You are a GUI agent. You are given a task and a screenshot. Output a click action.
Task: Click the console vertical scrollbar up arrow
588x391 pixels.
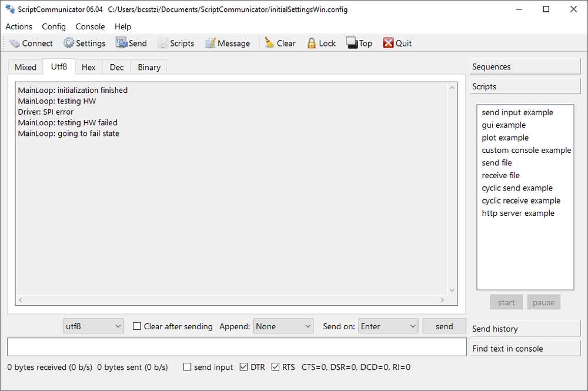(452, 88)
